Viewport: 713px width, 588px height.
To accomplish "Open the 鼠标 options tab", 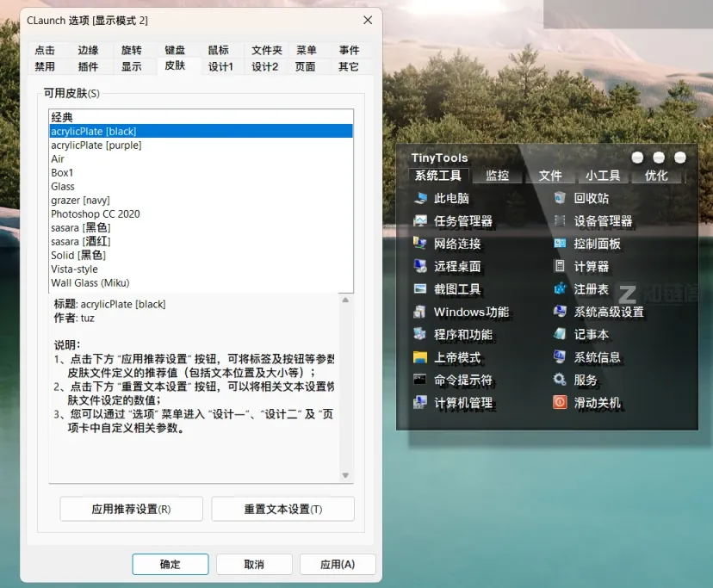I will [218, 50].
